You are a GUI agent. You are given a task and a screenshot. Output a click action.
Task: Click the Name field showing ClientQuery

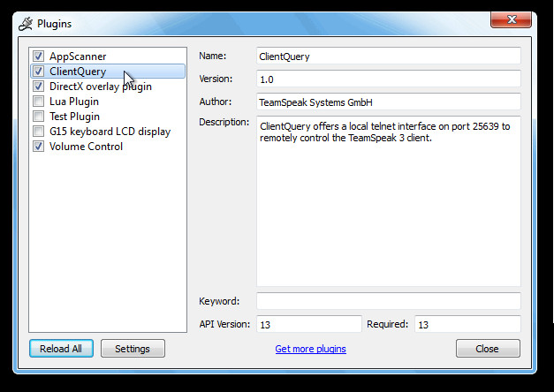(x=388, y=57)
